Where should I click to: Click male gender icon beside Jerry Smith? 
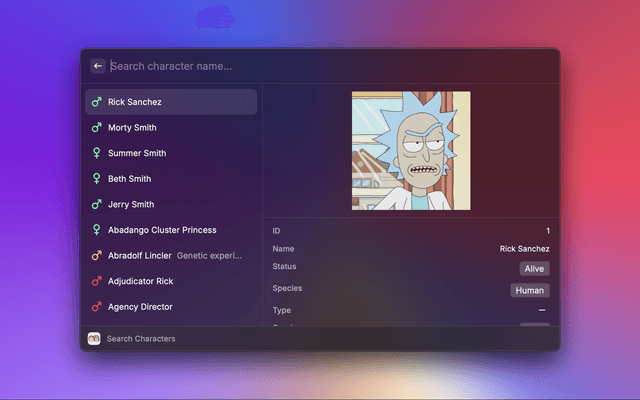[97, 204]
